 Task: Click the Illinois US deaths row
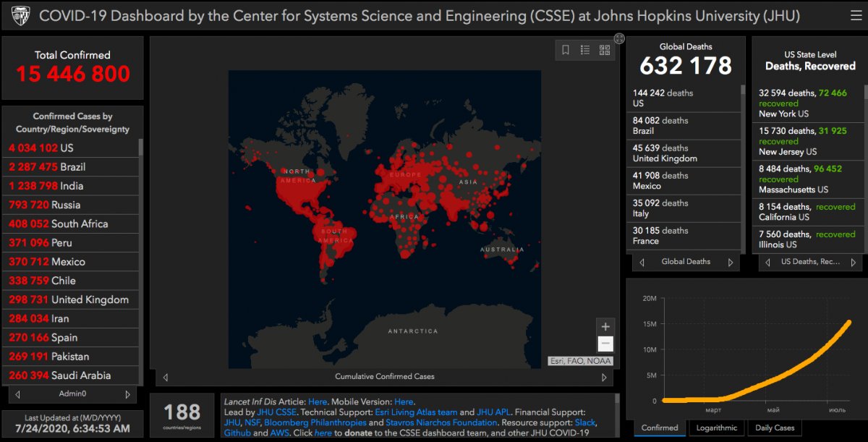tap(807, 239)
